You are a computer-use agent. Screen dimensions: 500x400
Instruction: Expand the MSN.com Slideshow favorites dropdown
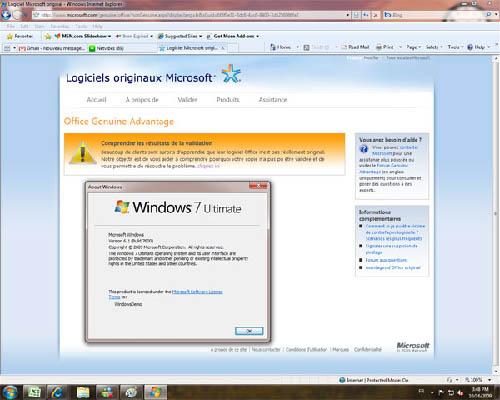point(83,36)
